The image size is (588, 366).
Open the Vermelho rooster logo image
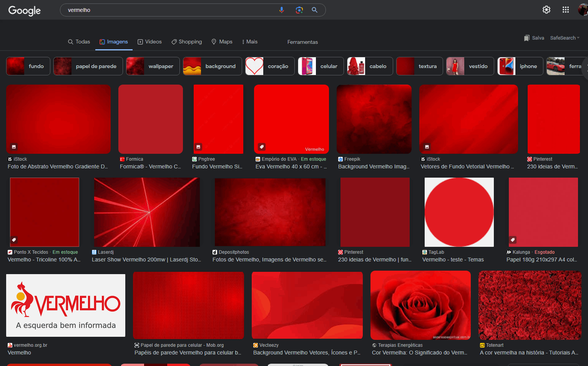[x=66, y=305]
